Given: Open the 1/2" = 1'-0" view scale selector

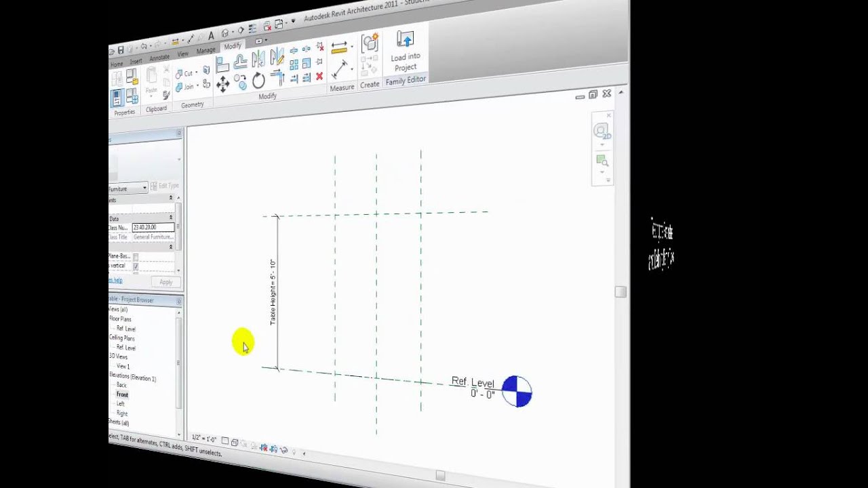Looking at the screenshot, I should (205, 439).
